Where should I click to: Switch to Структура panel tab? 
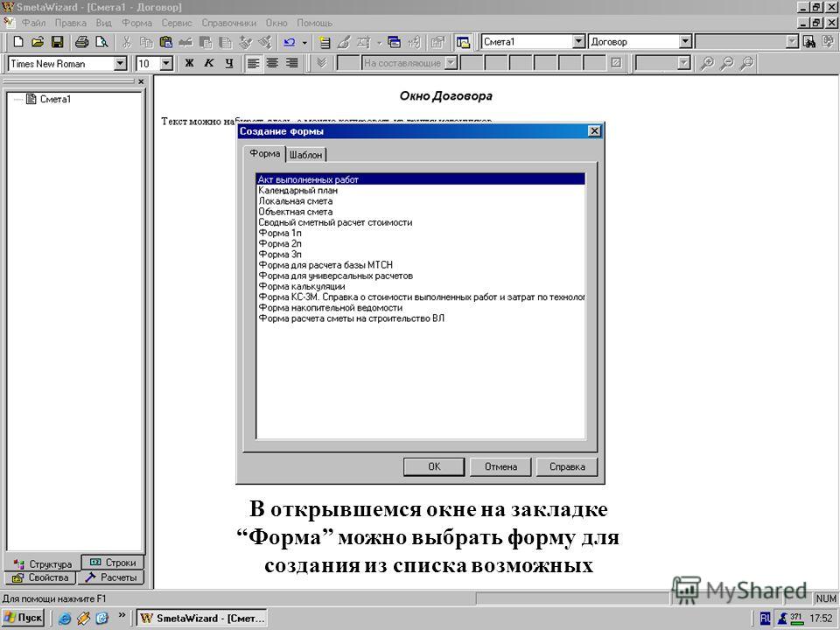pyautogui.click(x=42, y=563)
